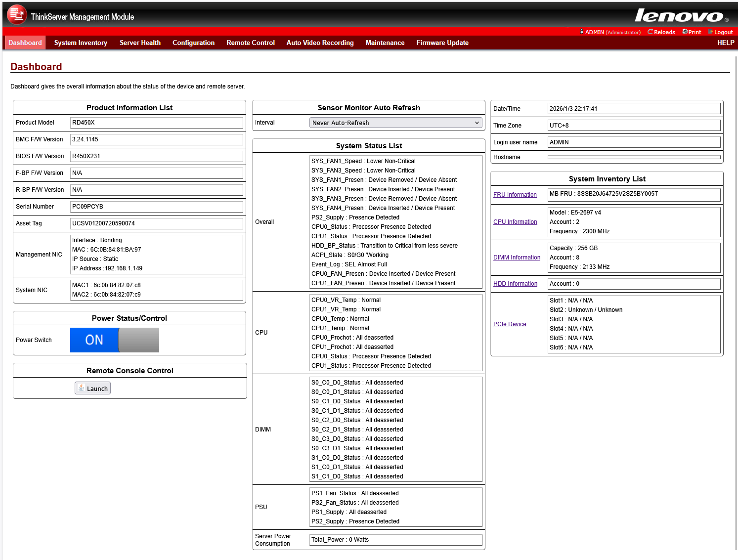Click the ThinkServer Management Module logo icon

coord(16,14)
